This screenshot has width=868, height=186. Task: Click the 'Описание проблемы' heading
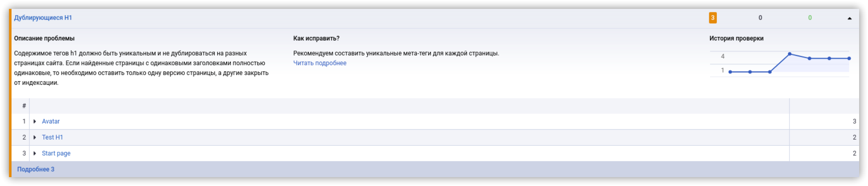click(x=44, y=38)
